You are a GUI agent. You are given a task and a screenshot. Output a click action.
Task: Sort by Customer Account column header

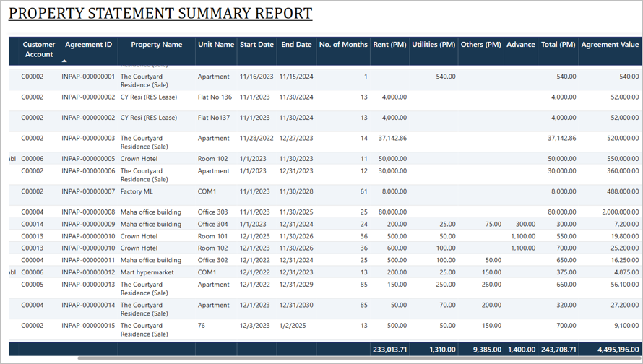click(x=39, y=49)
